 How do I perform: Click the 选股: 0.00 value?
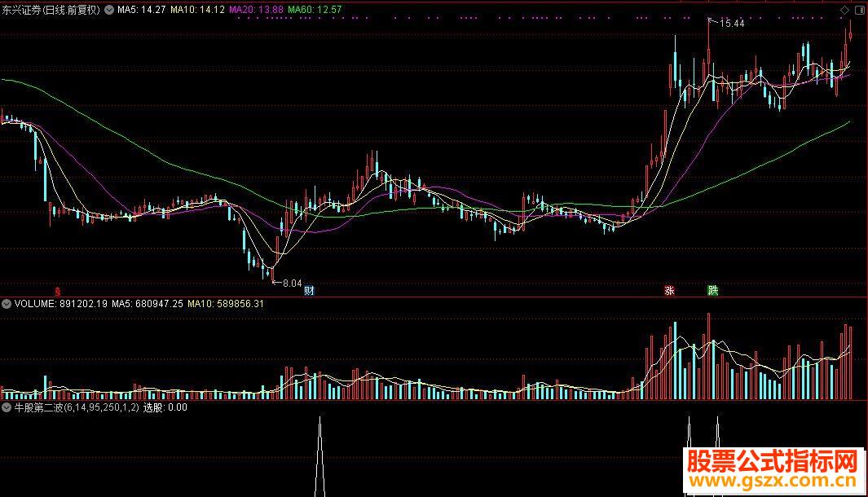click(x=165, y=408)
